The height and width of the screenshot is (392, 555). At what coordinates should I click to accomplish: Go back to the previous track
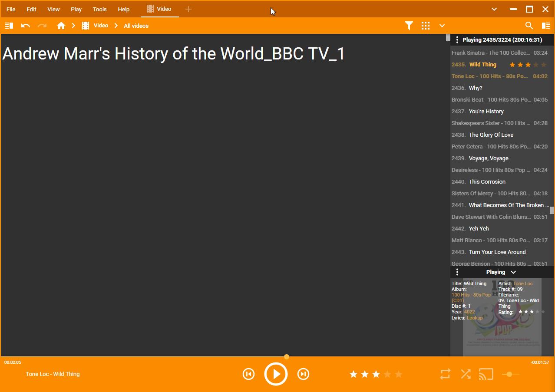pyautogui.click(x=248, y=374)
